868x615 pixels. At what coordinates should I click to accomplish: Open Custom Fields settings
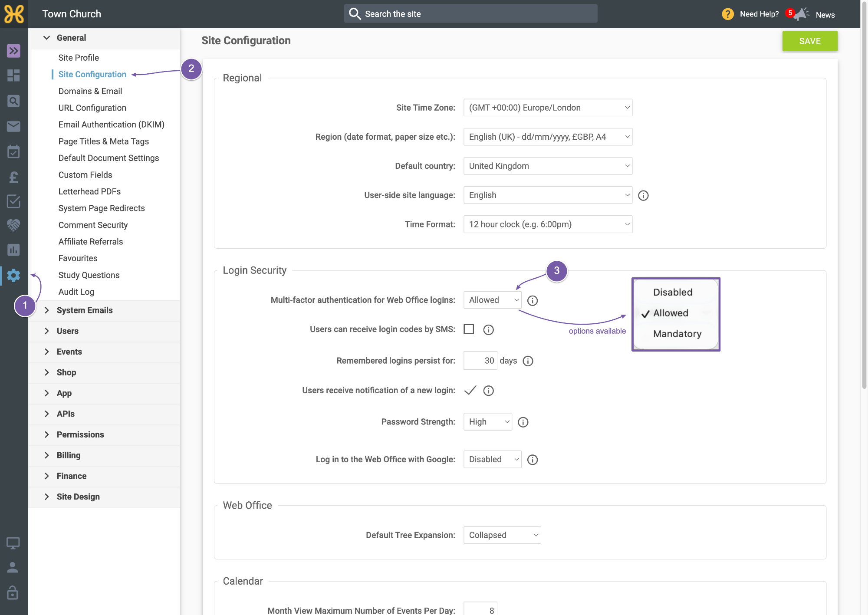[x=85, y=175]
